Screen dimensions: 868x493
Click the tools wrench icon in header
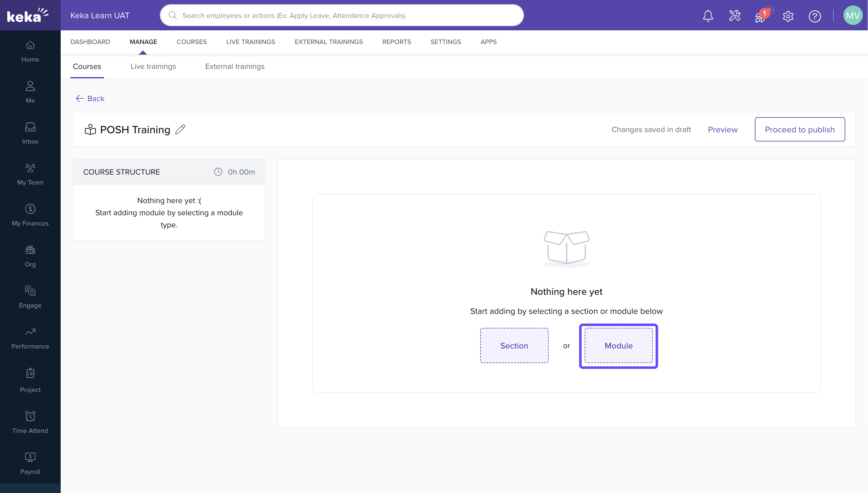coord(735,15)
